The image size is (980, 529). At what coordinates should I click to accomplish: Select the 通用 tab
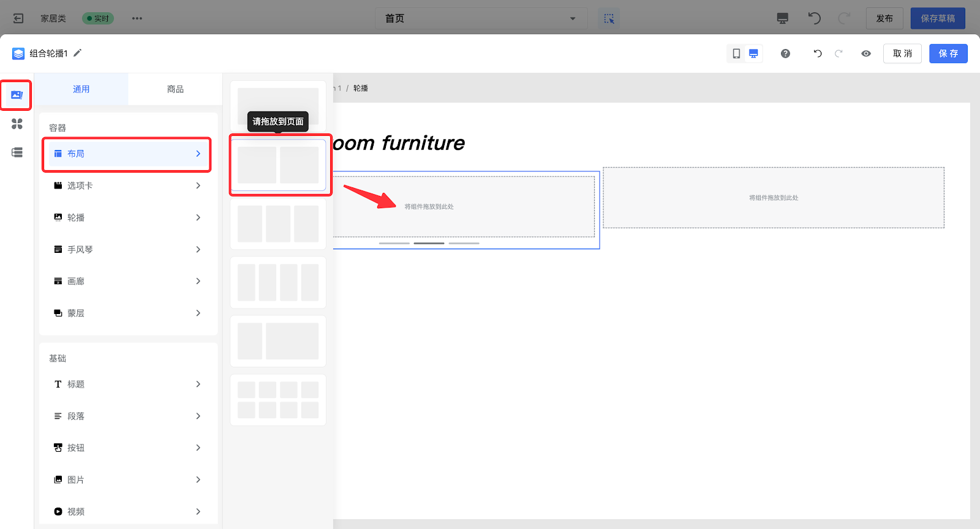pos(81,89)
